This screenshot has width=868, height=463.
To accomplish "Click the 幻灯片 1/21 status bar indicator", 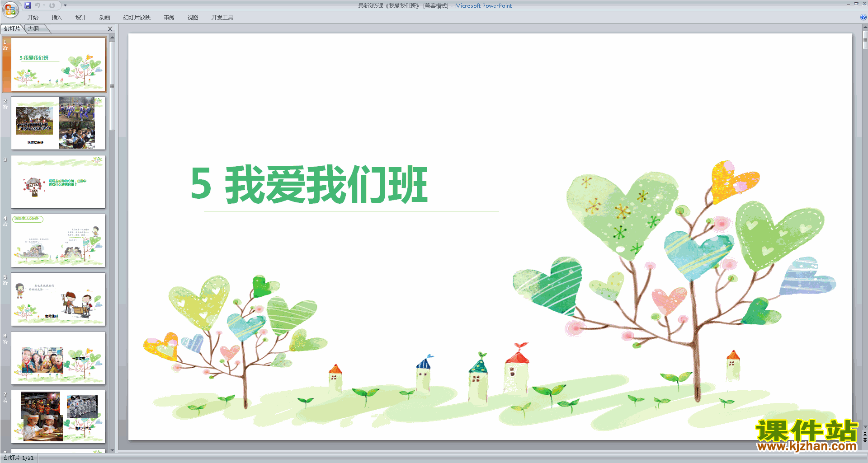I will pos(19,458).
